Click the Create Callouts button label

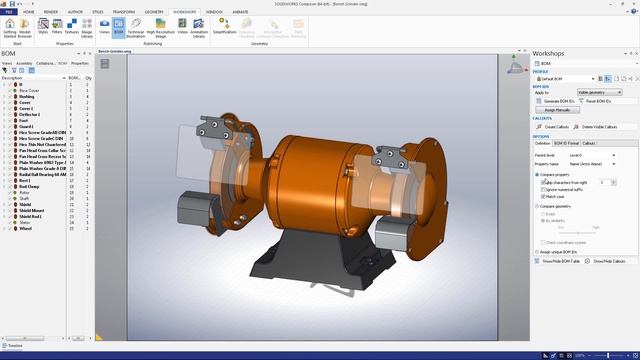click(x=557, y=127)
